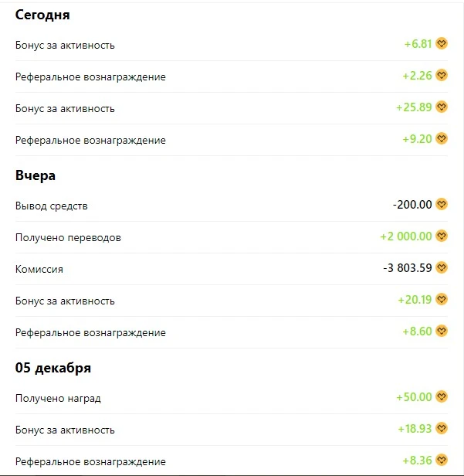Viewport: 464px width, 476px height.
Task: Select the 05 декабря section heading
Action: [53, 368]
